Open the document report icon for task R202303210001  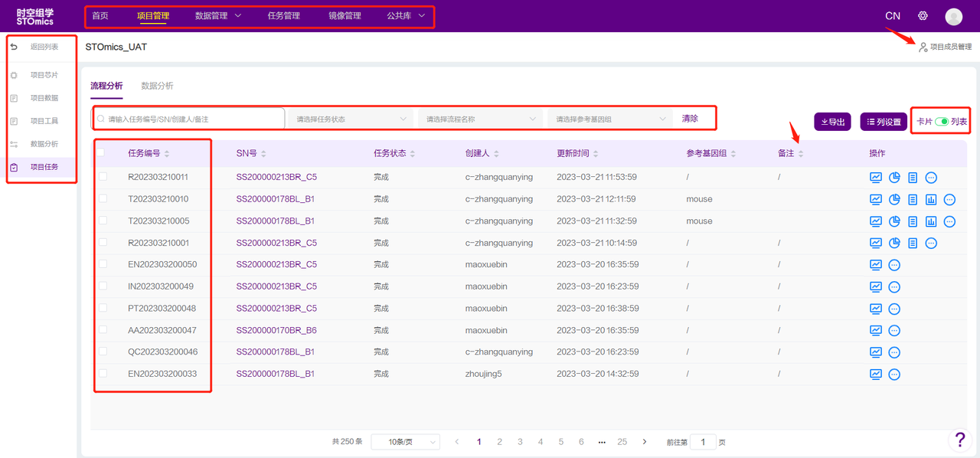click(913, 244)
